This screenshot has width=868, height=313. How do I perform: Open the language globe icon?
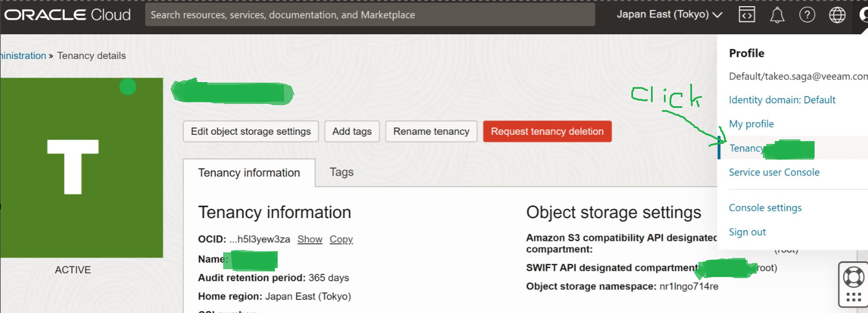pos(837,15)
